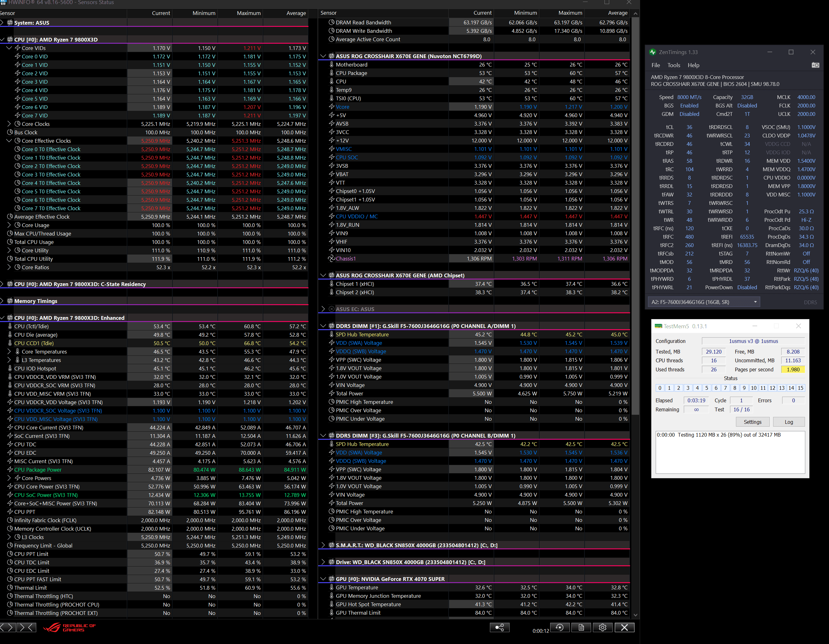Open the ZenTimings Tools menu
This screenshot has height=644, width=829.
(x=674, y=65)
